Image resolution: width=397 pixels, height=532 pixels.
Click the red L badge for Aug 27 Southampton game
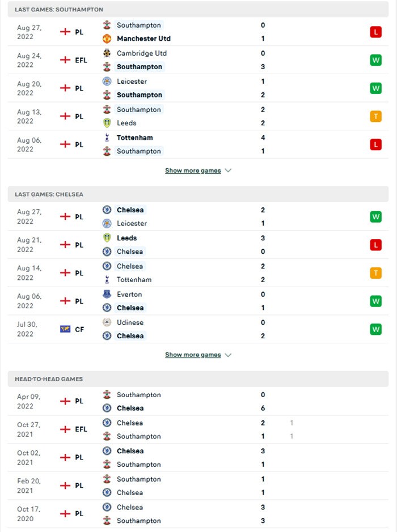click(x=375, y=32)
